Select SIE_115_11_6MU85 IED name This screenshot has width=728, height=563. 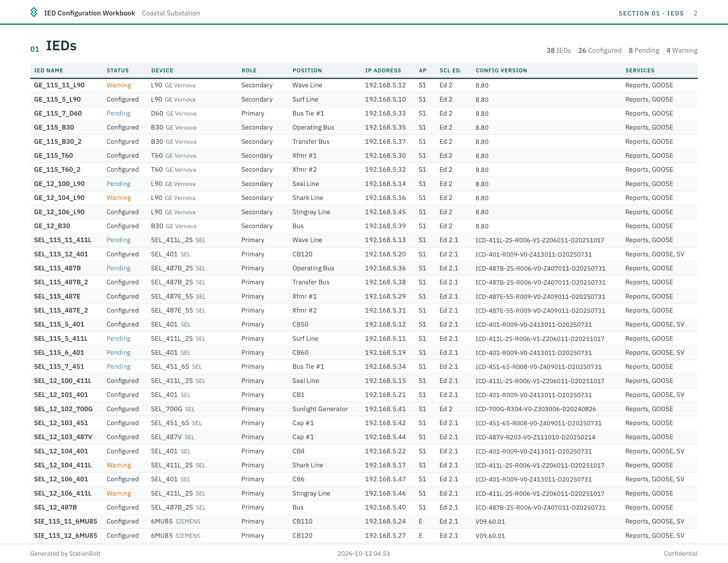coord(66,521)
